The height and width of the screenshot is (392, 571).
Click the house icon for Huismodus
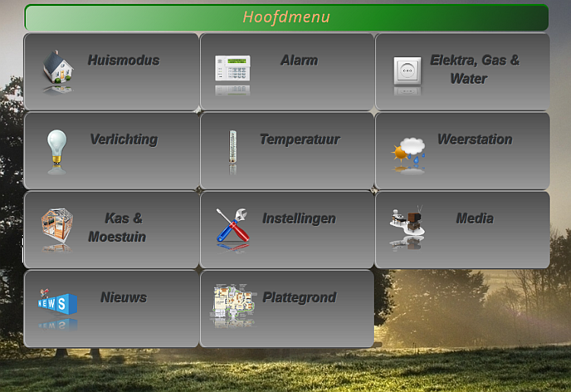tap(58, 67)
